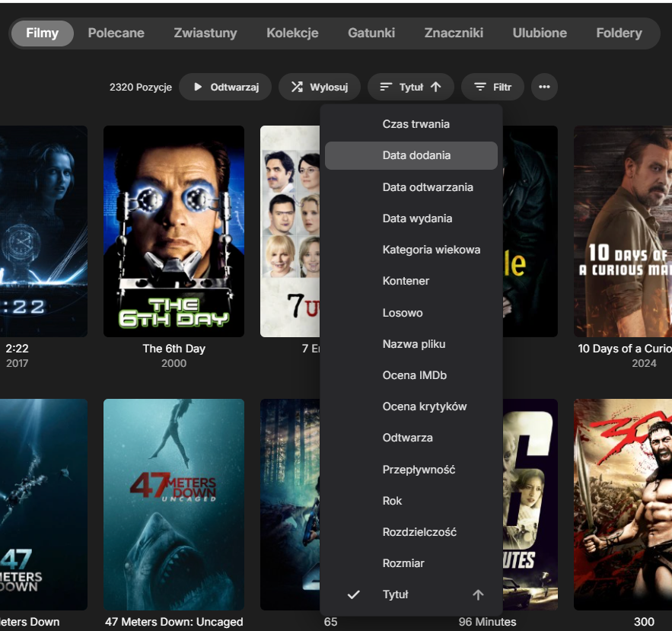This screenshot has height=631, width=672.
Task: Sort by Data wydania
Action: click(x=412, y=218)
